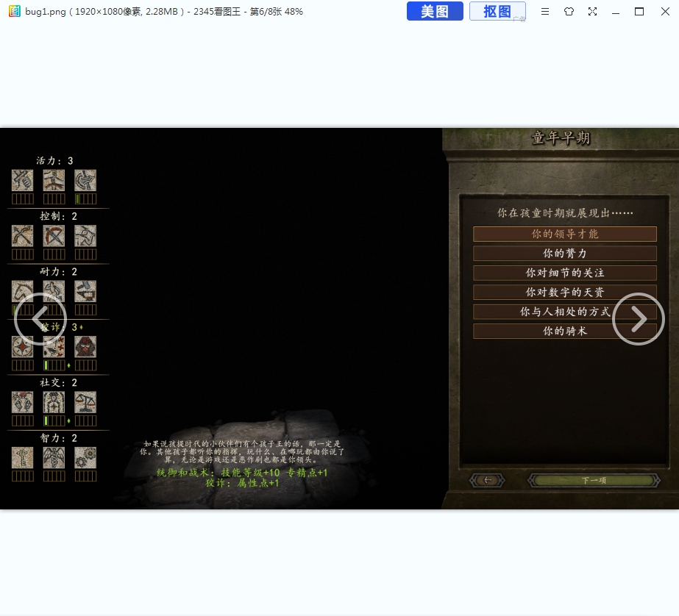Click the Crossbow skill icon under 控制
The height and width of the screenshot is (616, 679).
(54, 236)
